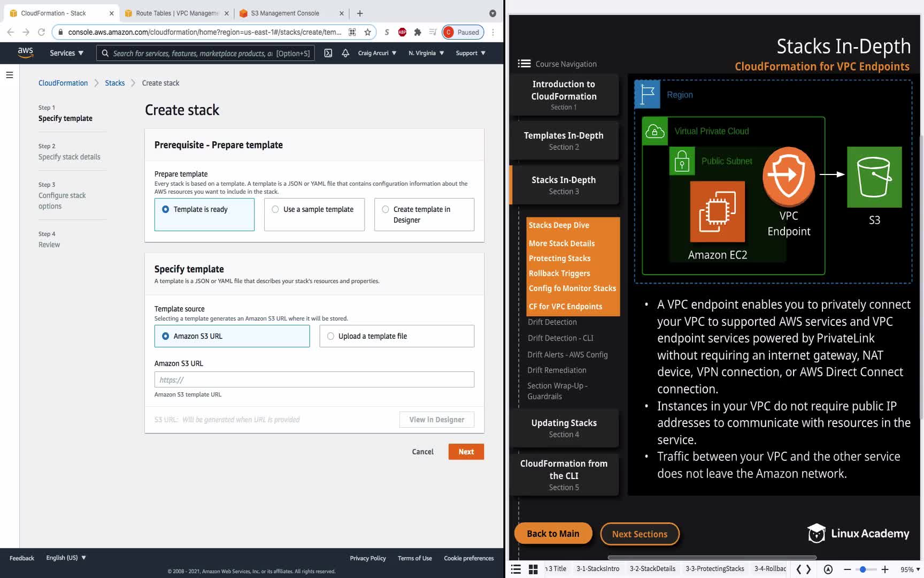The image size is (924, 578).
Task: Click the Amazon EC2 chip icon
Action: pos(717,211)
